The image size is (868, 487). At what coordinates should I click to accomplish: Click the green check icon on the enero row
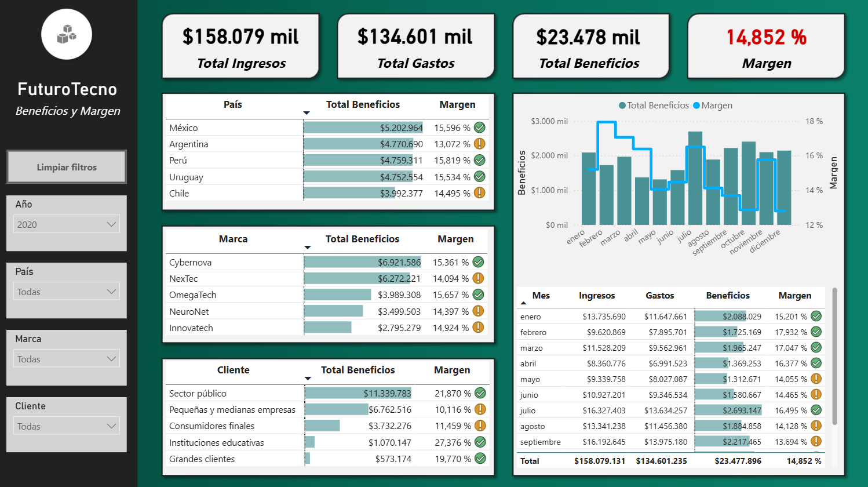tap(815, 316)
